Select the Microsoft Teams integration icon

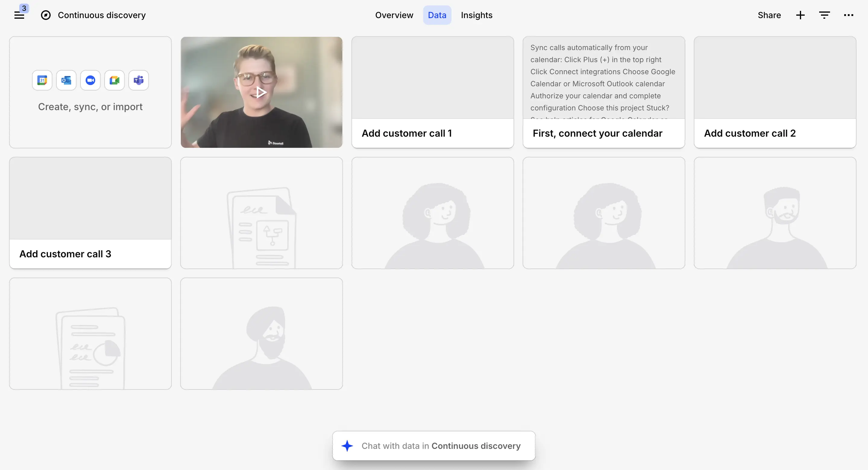[x=138, y=80]
